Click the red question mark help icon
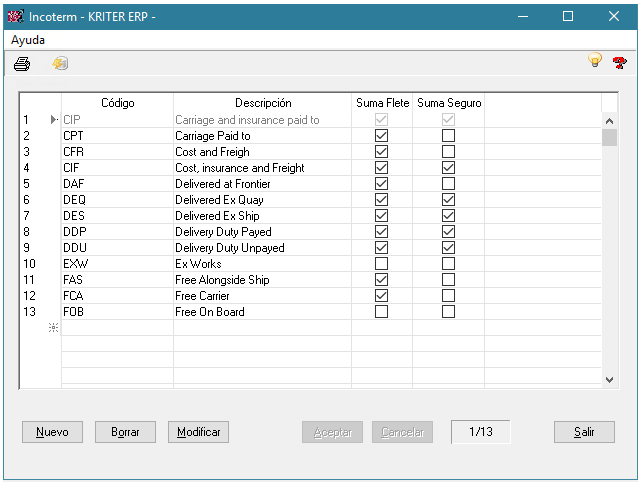 pyautogui.click(x=619, y=62)
